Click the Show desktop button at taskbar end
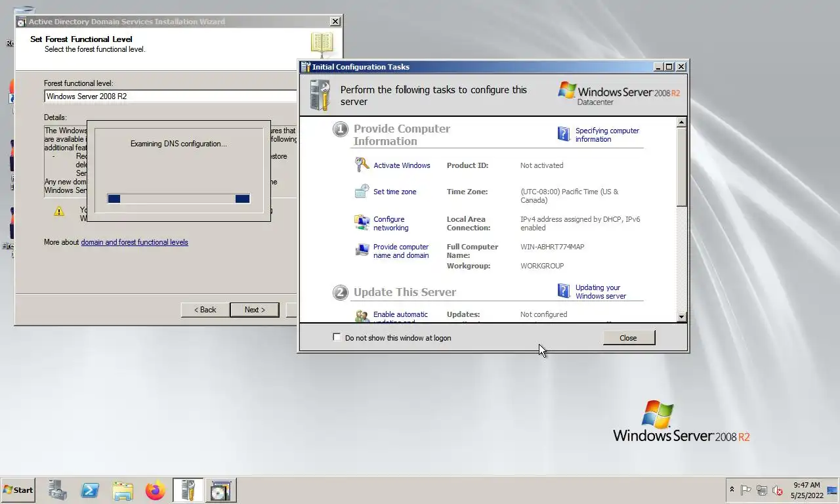This screenshot has width=840, height=504. tap(833, 490)
